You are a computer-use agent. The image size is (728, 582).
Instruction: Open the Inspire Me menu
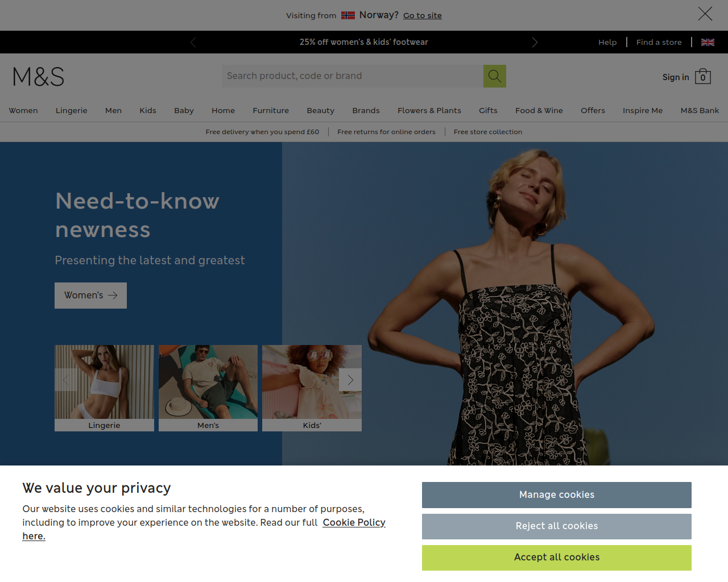(643, 110)
